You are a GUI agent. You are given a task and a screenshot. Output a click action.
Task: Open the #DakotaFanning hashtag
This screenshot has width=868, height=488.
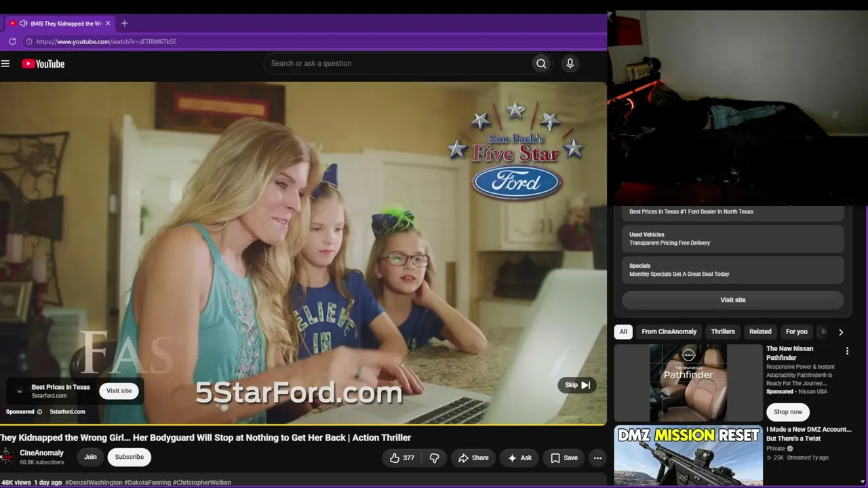(x=147, y=483)
